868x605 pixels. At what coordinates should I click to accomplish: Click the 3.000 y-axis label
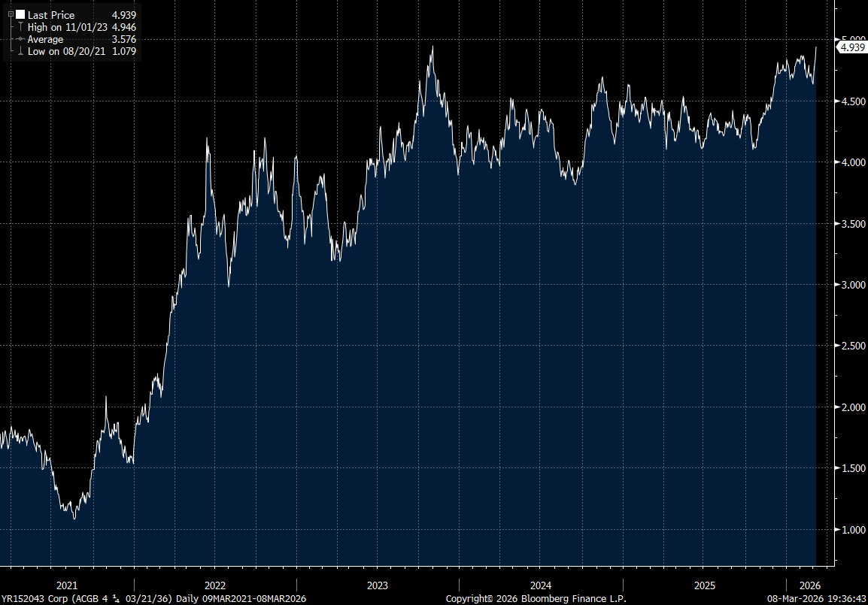coord(853,285)
